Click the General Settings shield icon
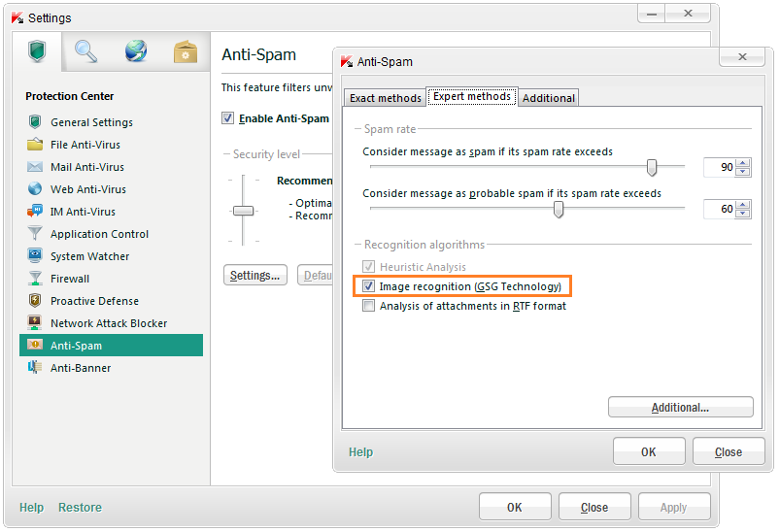Screen dimensions: 780x532 point(35,121)
